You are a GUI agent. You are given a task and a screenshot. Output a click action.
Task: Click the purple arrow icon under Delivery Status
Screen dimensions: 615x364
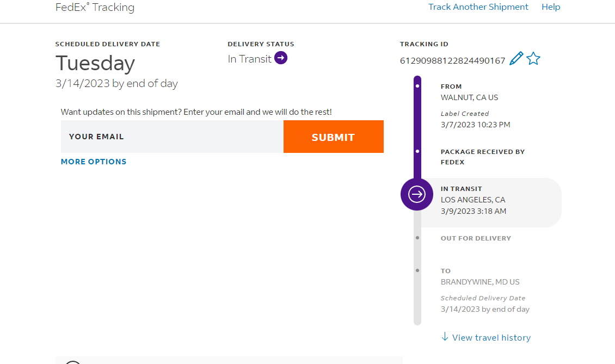(x=281, y=58)
